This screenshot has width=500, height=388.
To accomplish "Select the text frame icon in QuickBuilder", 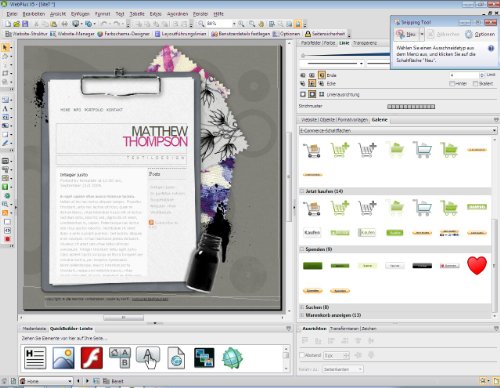I will click(35, 358).
